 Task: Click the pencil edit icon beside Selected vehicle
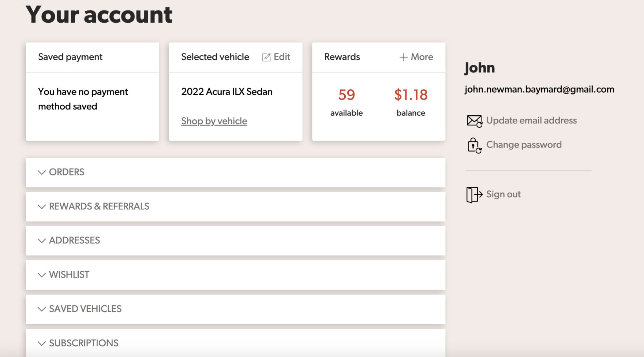(x=266, y=57)
